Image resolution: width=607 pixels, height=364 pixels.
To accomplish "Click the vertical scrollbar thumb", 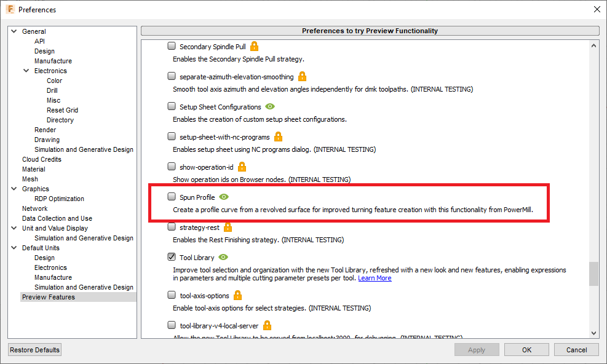I will tap(594, 274).
